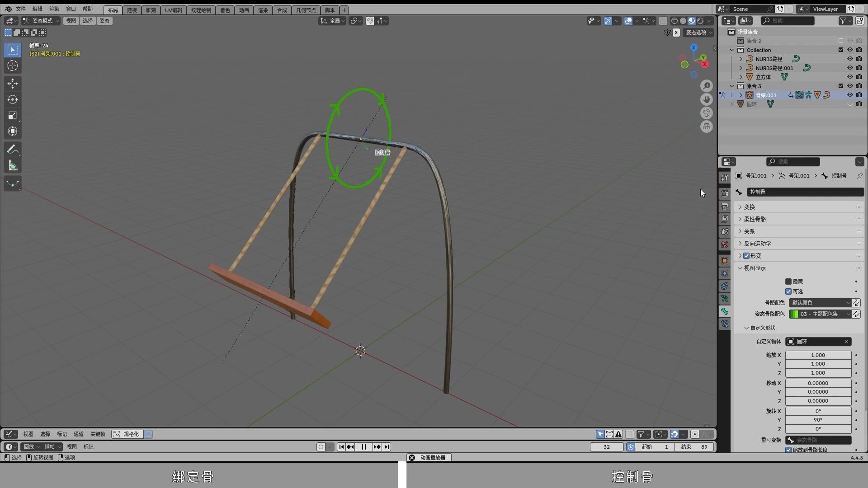Switch to the 动画 workspace tab
868x488 pixels.
(x=244, y=9)
